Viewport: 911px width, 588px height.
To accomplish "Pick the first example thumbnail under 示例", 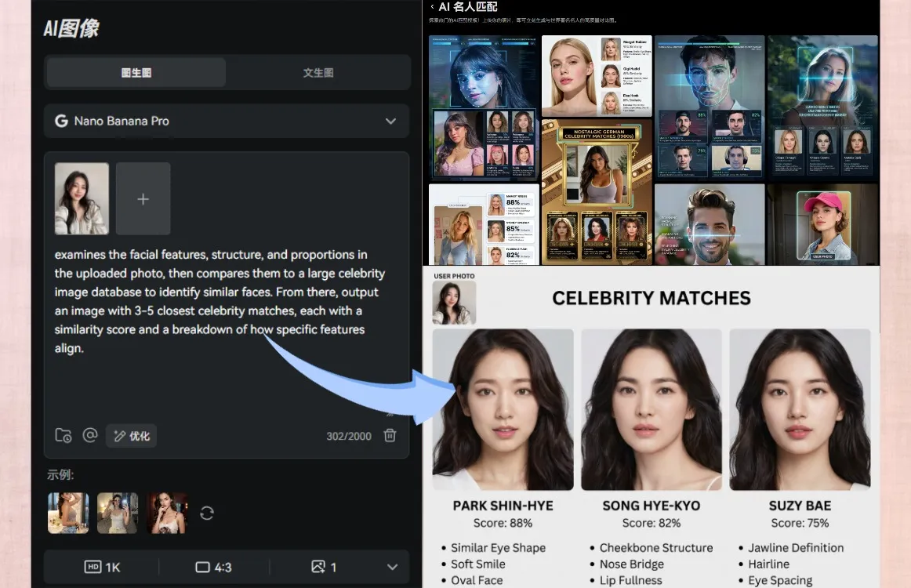I will tap(68, 513).
